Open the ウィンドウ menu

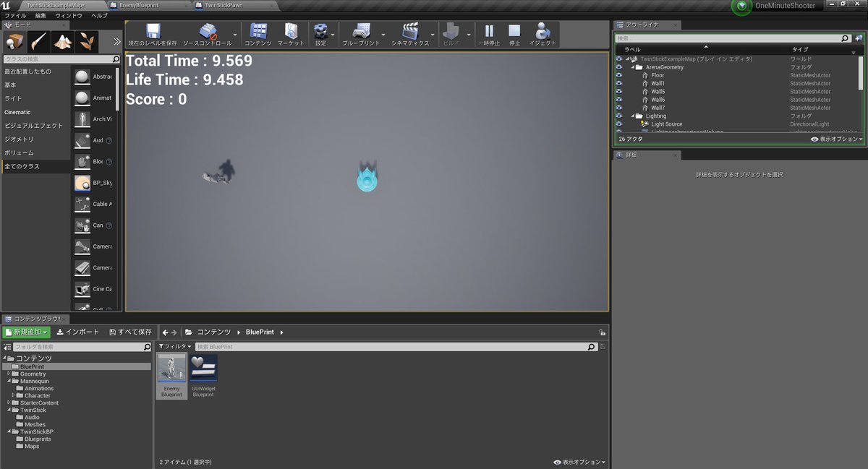[x=69, y=15]
